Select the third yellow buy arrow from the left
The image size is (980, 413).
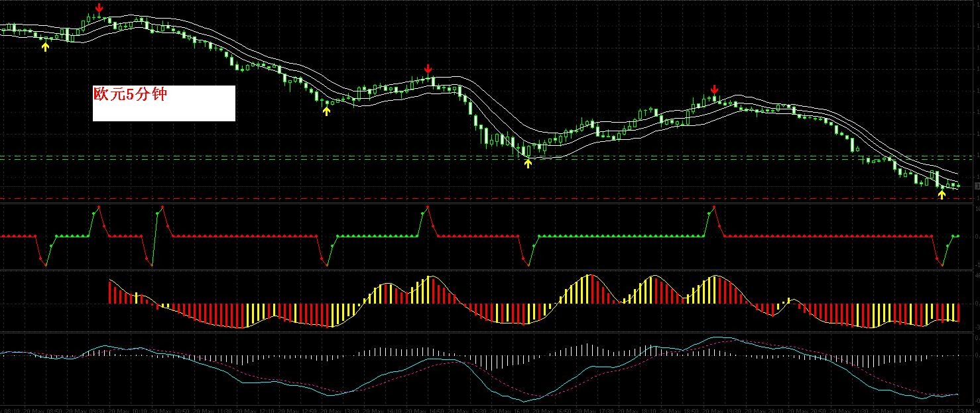(x=528, y=163)
